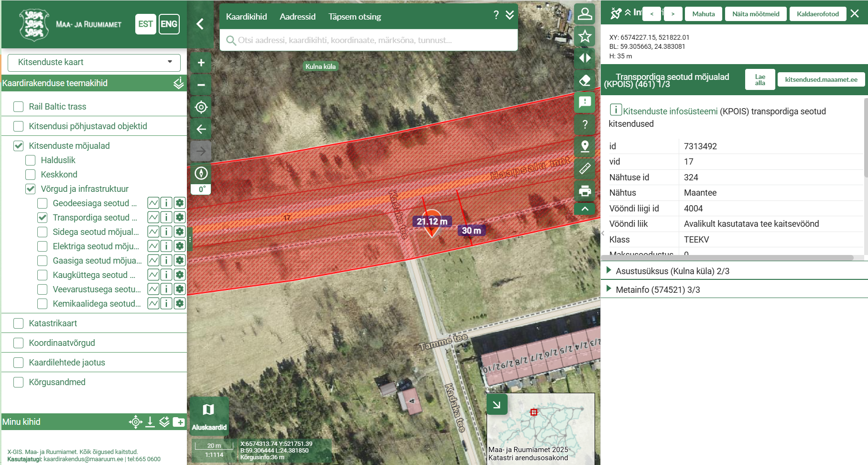
Task: Click the user account icon
Action: (585, 14)
